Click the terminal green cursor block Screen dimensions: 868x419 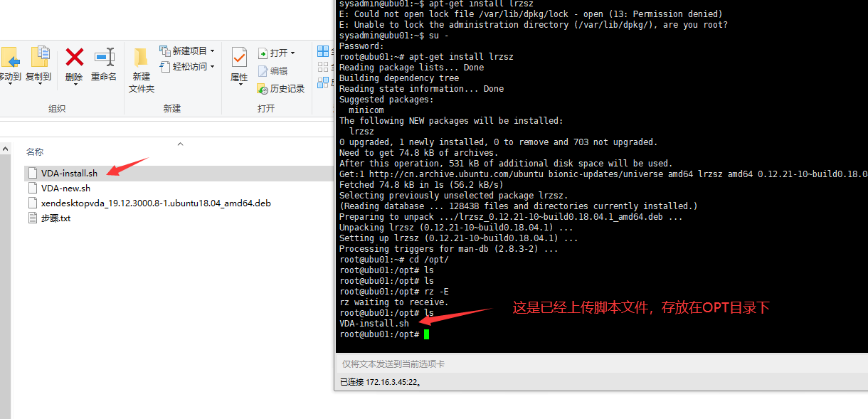pos(425,334)
